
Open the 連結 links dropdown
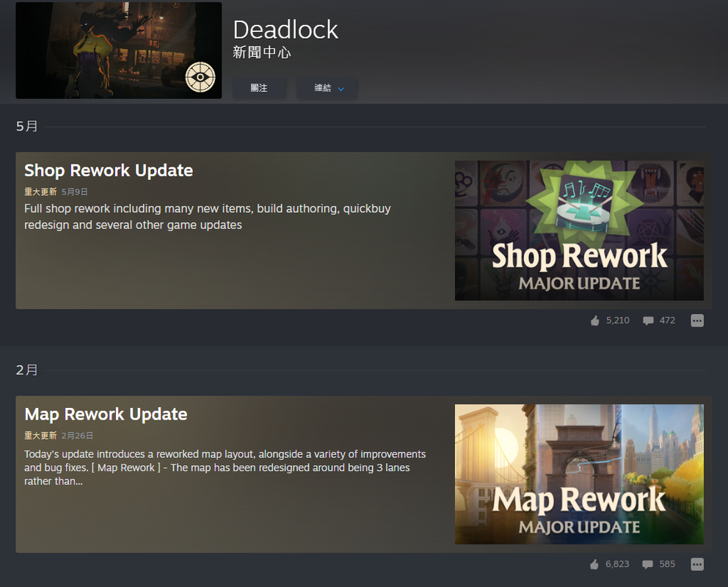327,88
